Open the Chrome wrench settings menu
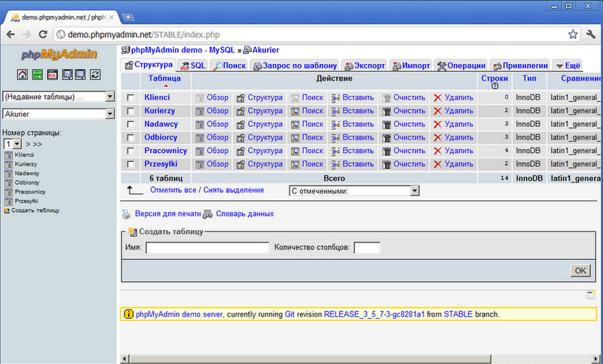The image size is (603, 364). point(591,35)
